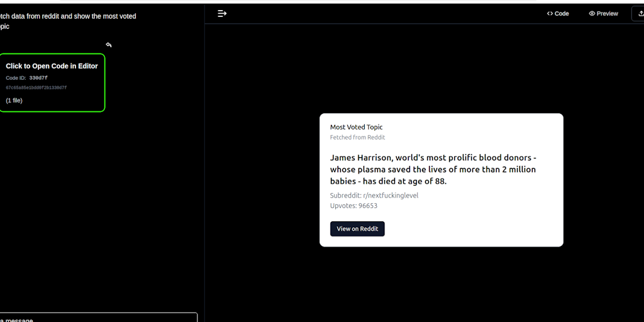The width and height of the screenshot is (644, 322).
Task: Click the James Harrison post title
Action: pyautogui.click(x=433, y=169)
